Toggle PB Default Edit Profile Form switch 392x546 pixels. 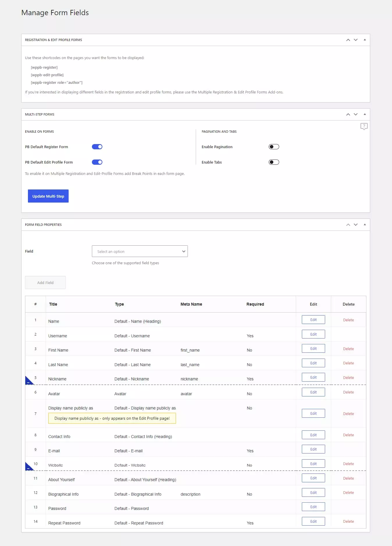[x=97, y=162]
